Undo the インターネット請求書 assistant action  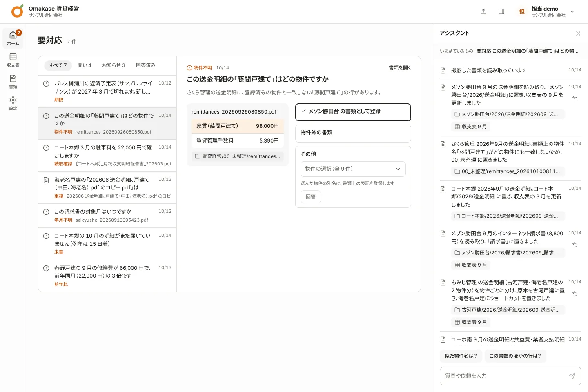tap(575, 245)
